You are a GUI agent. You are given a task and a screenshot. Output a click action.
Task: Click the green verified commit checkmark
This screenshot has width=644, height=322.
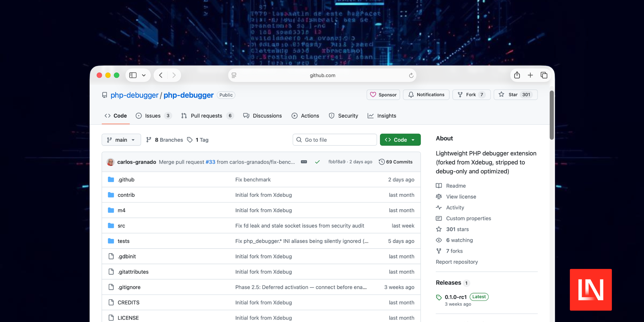coord(317,162)
